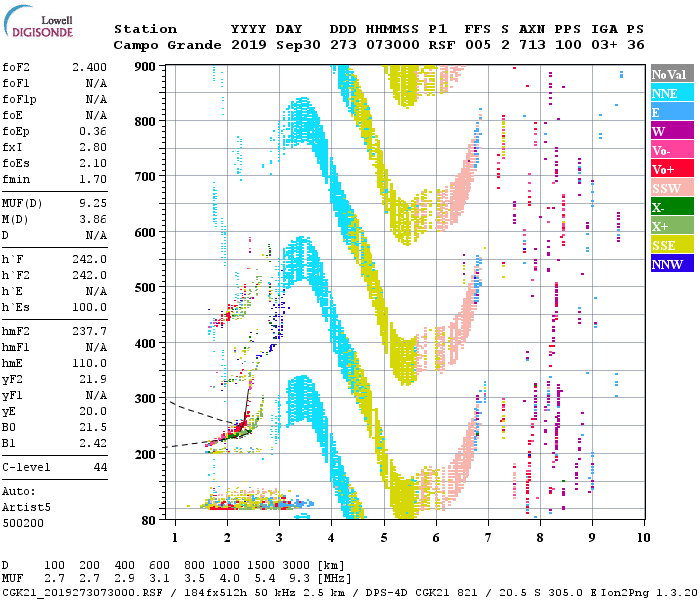Click the W purple legend swatch

672,131
